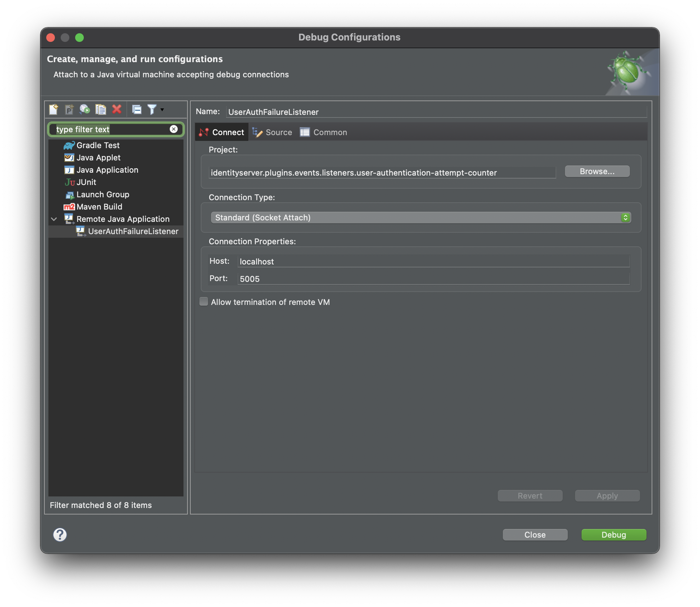Open the filter dropdown arrow
This screenshot has height=607, width=700.
[162, 109]
